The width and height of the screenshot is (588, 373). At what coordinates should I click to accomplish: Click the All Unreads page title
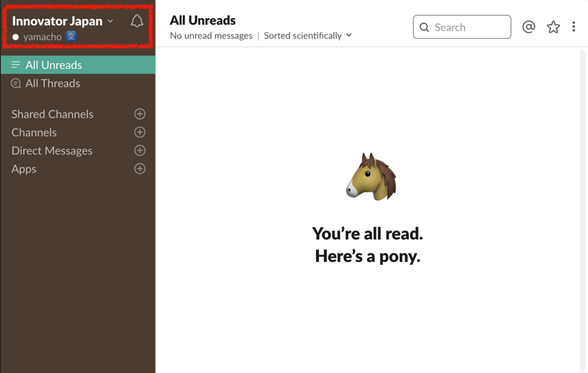(203, 20)
